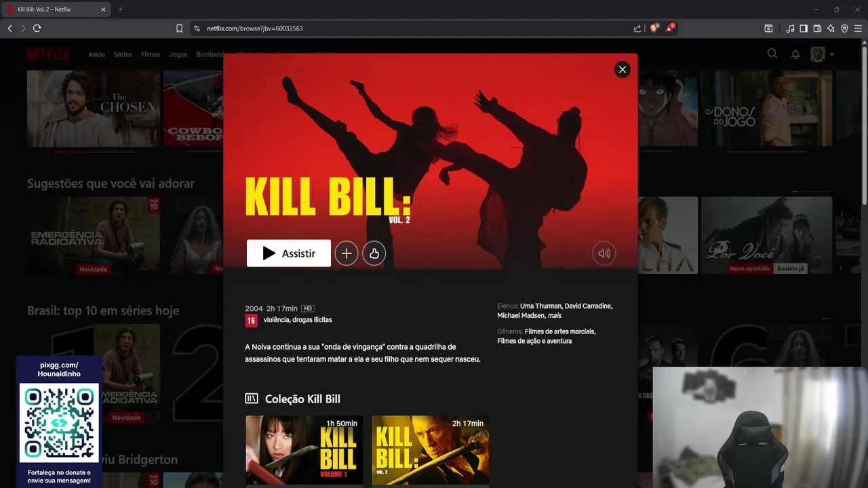Open the Brave Playlist music note icon
Viewport: 868px width, 488px height.
pyautogui.click(x=790, y=28)
